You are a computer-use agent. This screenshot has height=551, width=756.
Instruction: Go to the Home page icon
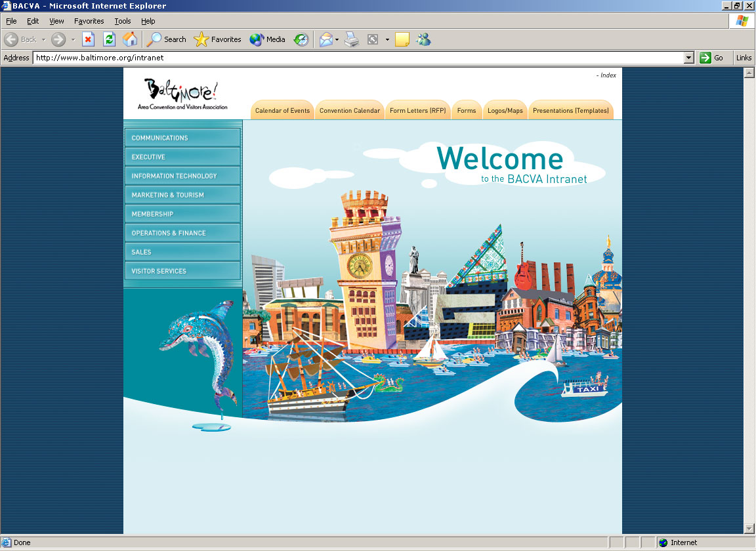coord(130,39)
